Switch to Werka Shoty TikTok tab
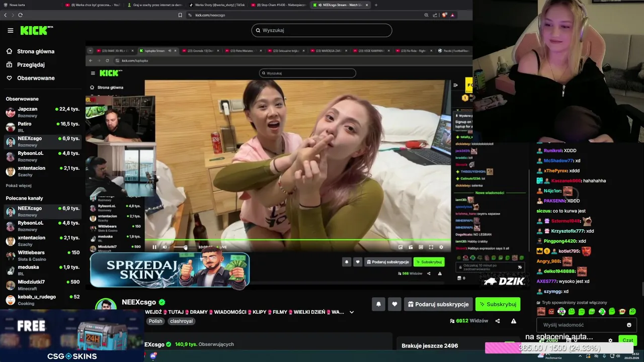This screenshot has width=644, height=362. pyautogui.click(x=217, y=5)
